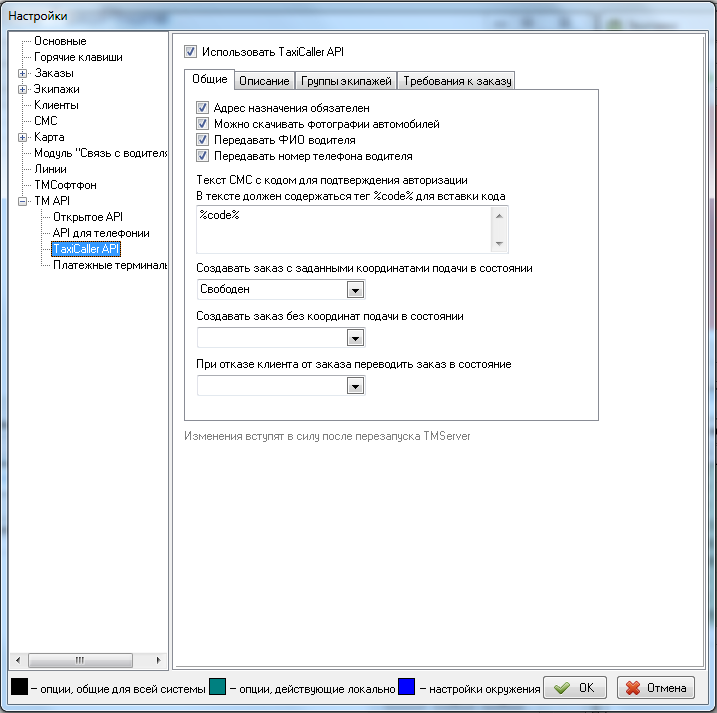Viewport: 717px width, 713px height.
Task: Open the Свободен state dropdown
Action: (354, 290)
